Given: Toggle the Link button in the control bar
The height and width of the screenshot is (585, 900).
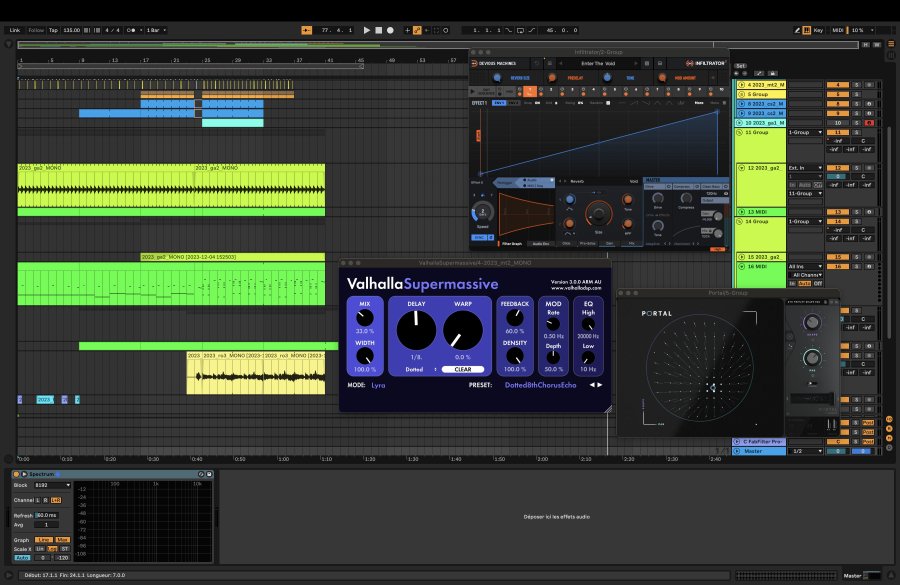Looking at the screenshot, I should click(x=15, y=30).
